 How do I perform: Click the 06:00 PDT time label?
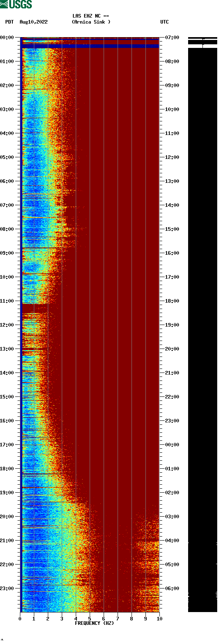(x=7, y=181)
